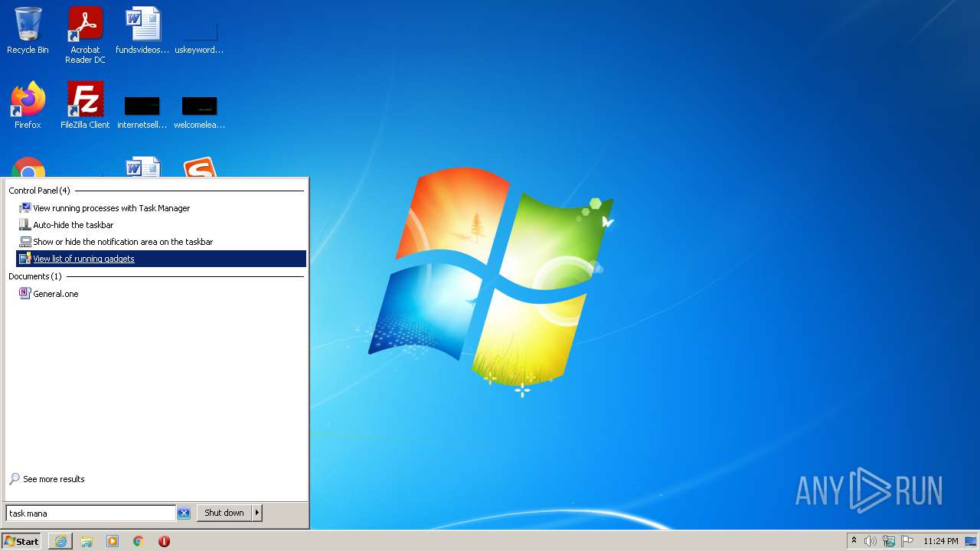Click the Task Manager result icon

tap(25, 208)
